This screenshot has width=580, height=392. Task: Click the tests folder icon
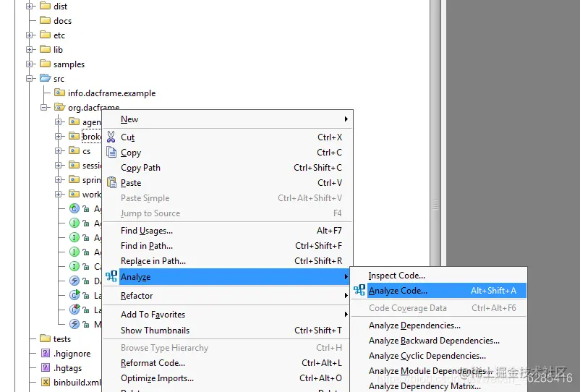click(x=45, y=338)
